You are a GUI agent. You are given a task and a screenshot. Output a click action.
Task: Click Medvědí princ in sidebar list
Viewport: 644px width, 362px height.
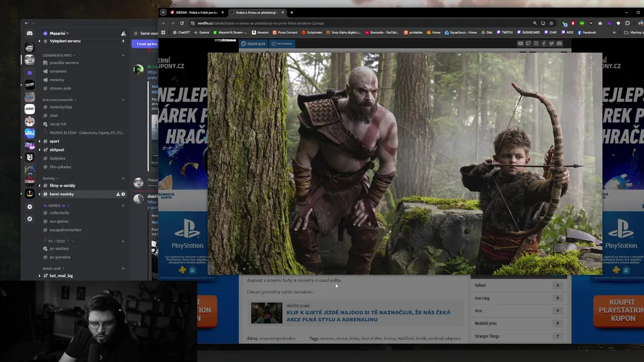pos(486,323)
